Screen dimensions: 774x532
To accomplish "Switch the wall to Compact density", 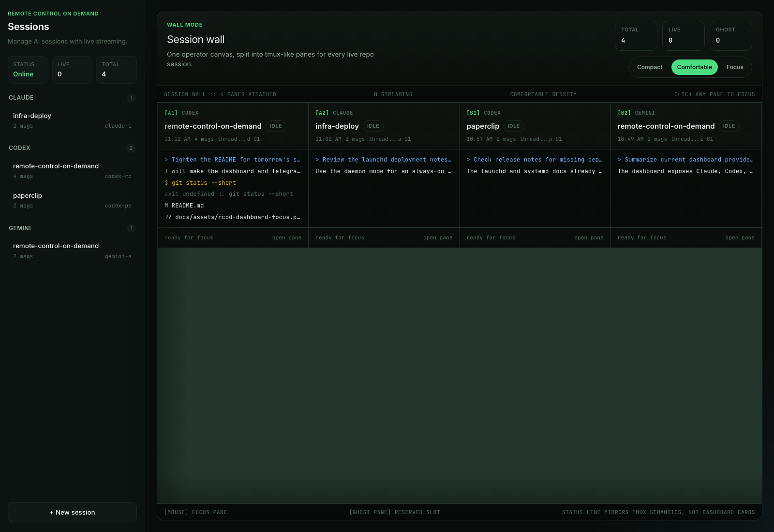I will [649, 67].
